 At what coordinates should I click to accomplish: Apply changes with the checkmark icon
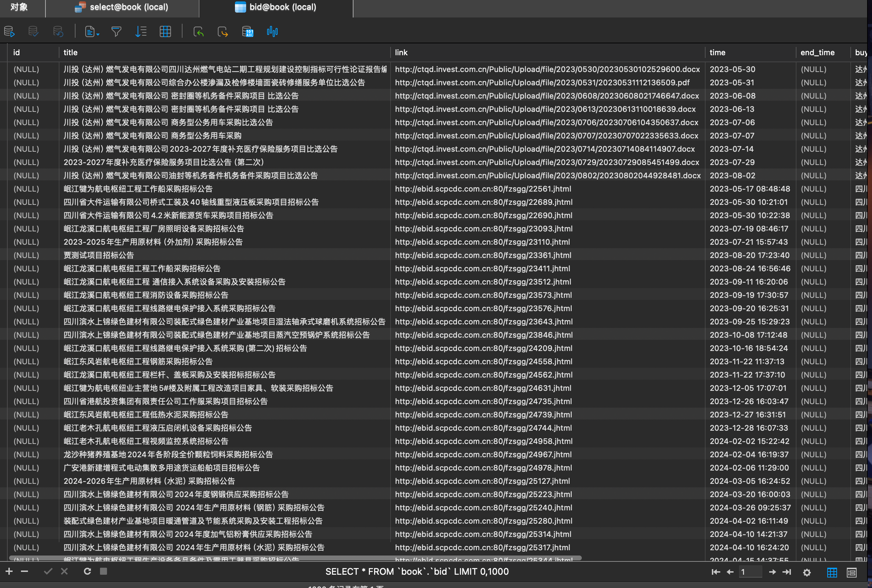click(x=48, y=571)
